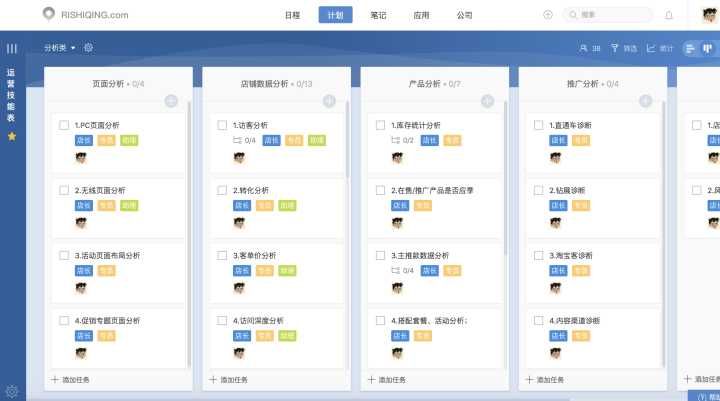Expand subtasks 0/2 under 1.库存统计分析

point(403,140)
